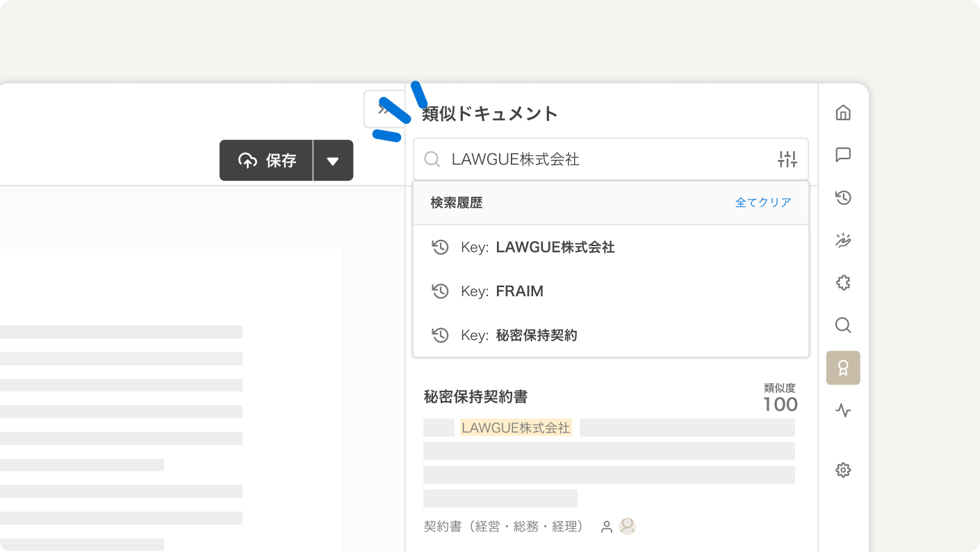Collapse the panel with double chevron button
Viewport: 980px width, 552px height.
coord(384,109)
